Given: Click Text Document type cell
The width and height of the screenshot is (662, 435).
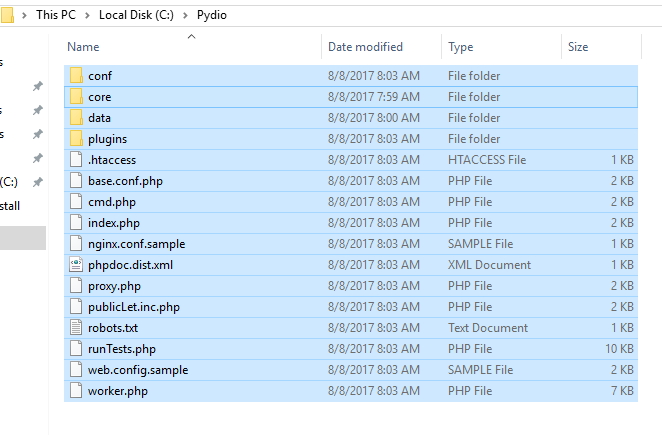Looking at the screenshot, I should coord(488,328).
